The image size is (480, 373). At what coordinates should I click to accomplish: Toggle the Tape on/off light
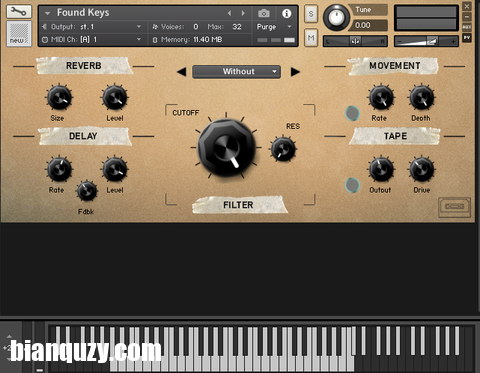[x=352, y=185]
